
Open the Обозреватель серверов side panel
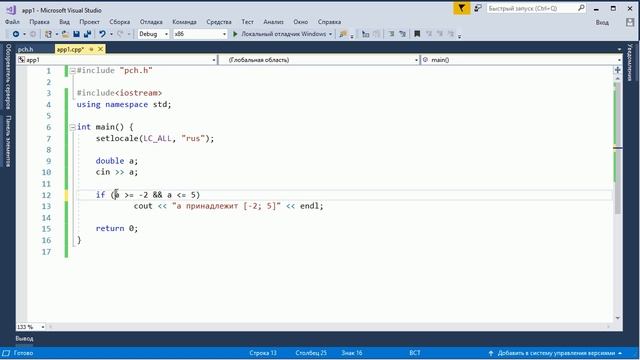8,77
